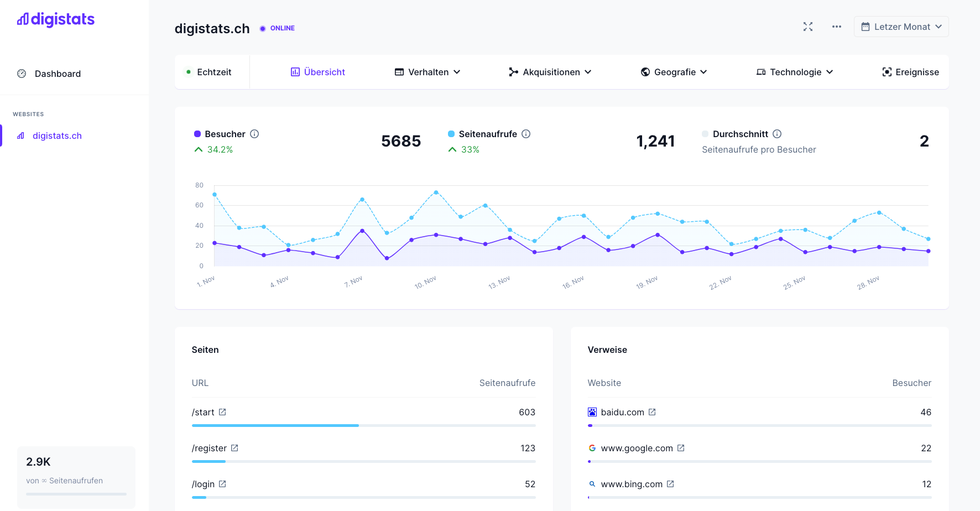Click the Akquisitionen branch icon
980x511 pixels.
[514, 72]
